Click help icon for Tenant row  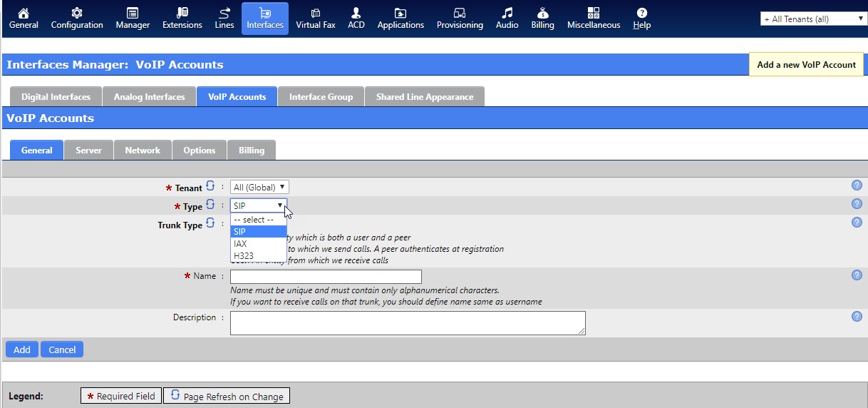point(857,185)
